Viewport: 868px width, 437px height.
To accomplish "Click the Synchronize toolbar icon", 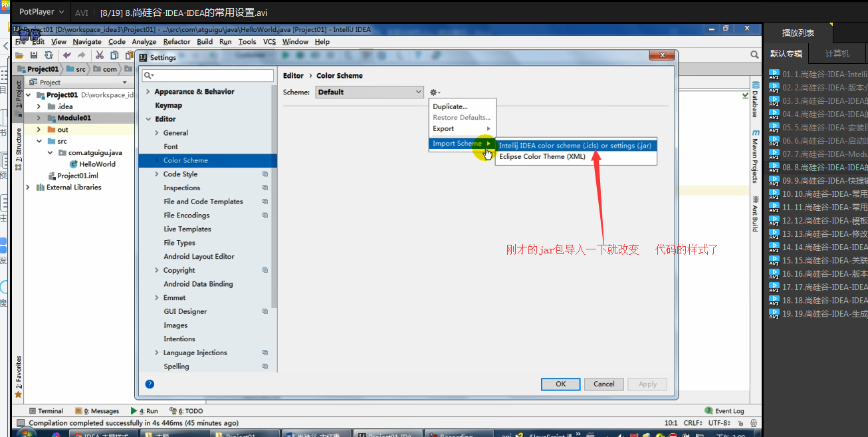I will click(x=49, y=55).
